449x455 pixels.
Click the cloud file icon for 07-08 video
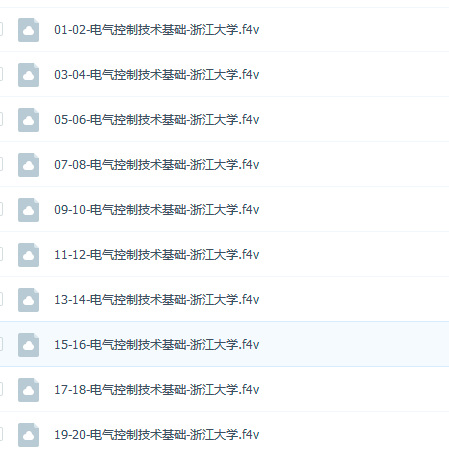[28, 165]
